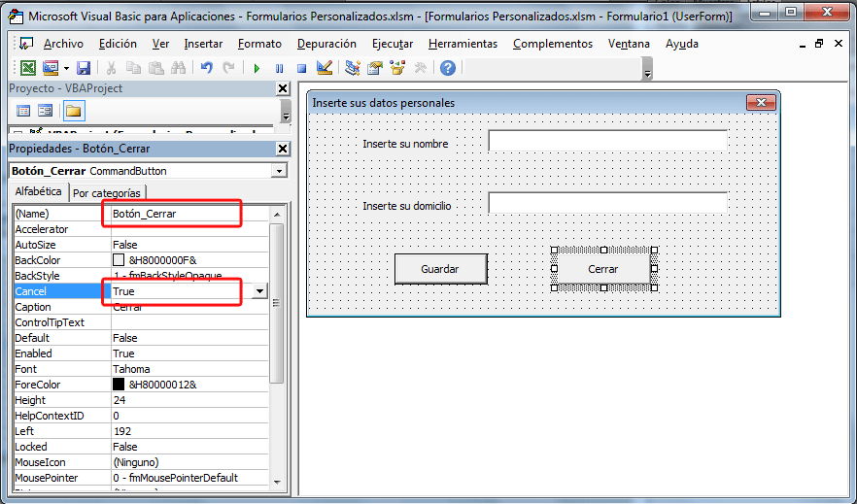Close the Proyecto - VBAProject panel
This screenshot has width=857, height=504.
(283, 88)
